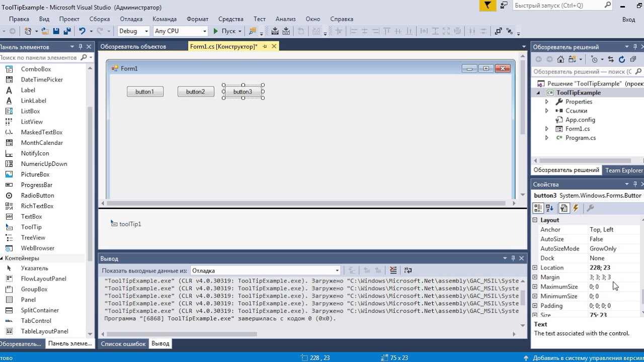This screenshot has width=644, height=362.
Task: Open the Проект menu
Action: pos(69,19)
